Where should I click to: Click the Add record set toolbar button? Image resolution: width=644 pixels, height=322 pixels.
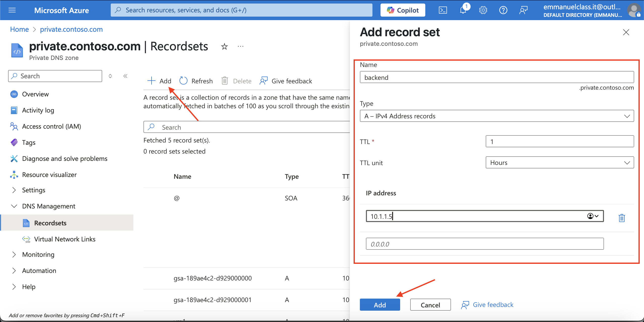point(159,81)
